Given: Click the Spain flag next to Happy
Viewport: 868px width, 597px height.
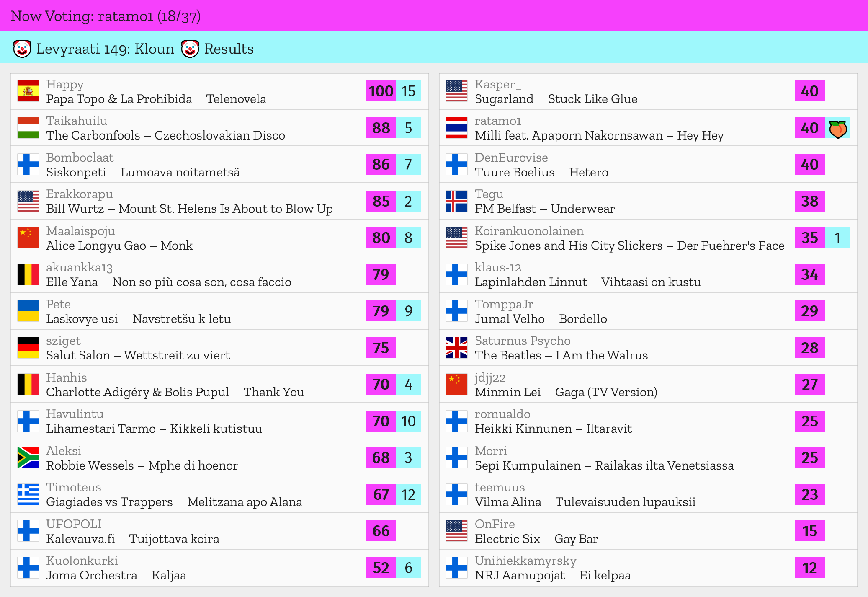Looking at the screenshot, I should click(28, 91).
